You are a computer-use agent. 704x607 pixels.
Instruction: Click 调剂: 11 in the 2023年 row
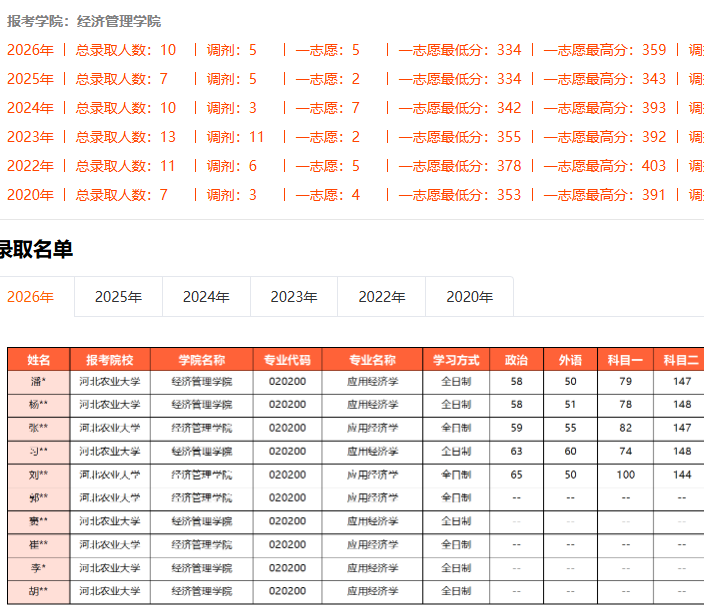pyautogui.click(x=235, y=137)
